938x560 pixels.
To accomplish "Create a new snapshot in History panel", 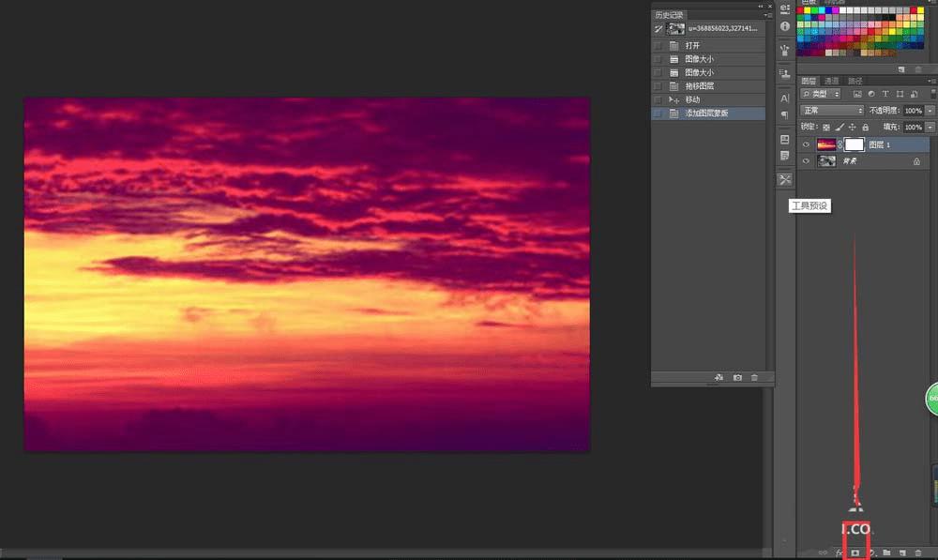I will (x=737, y=377).
